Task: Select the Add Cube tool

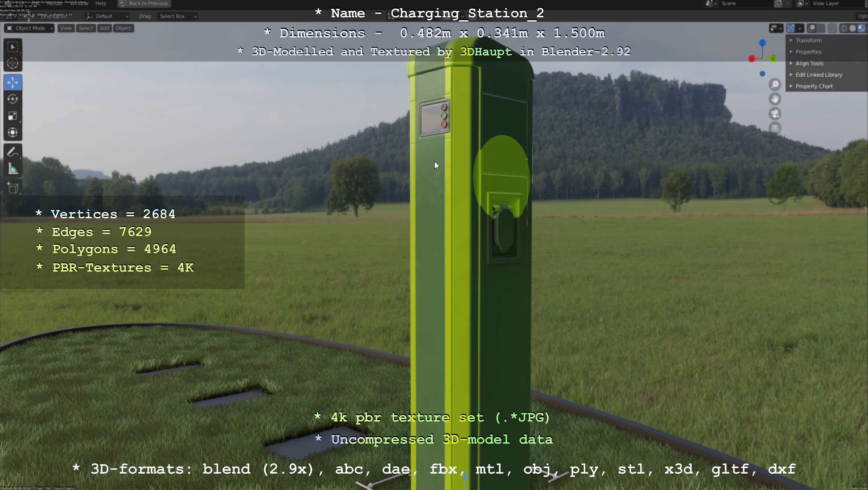Action: click(13, 188)
